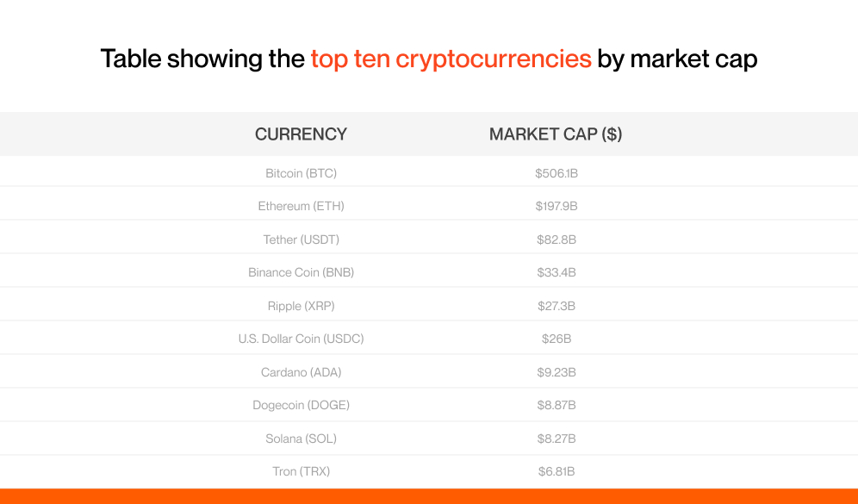Select the $26B market cap value

pos(556,339)
